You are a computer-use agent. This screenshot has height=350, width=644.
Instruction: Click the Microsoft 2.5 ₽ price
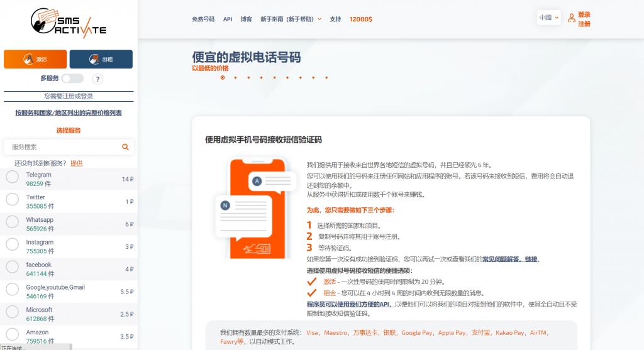pyautogui.click(x=127, y=314)
